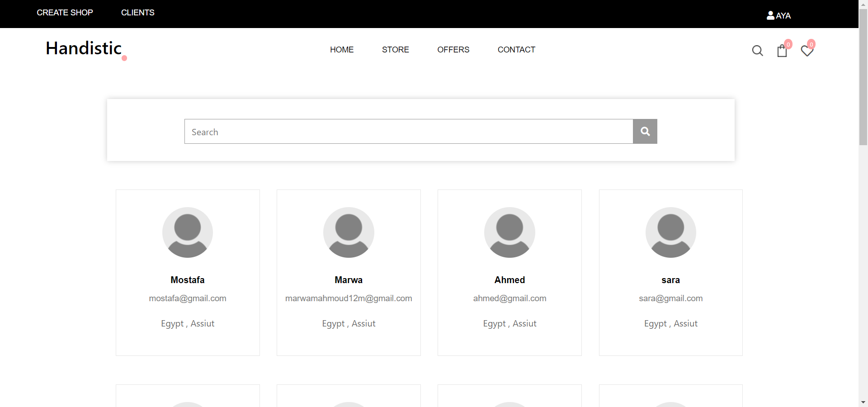Image resolution: width=868 pixels, height=407 pixels.
Task: Click Egypt, Assiut under Marwa
Action: [x=349, y=324]
